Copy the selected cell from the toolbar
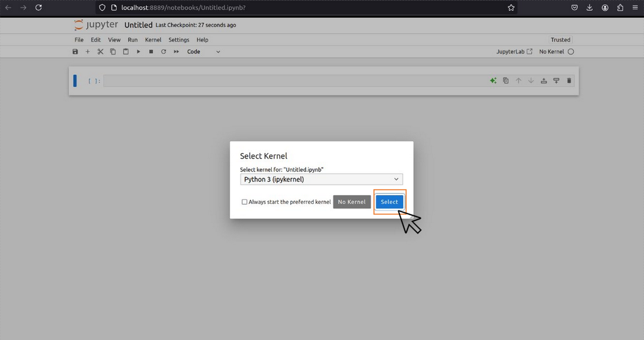This screenshot has width=644, height=340. (113, 52)
